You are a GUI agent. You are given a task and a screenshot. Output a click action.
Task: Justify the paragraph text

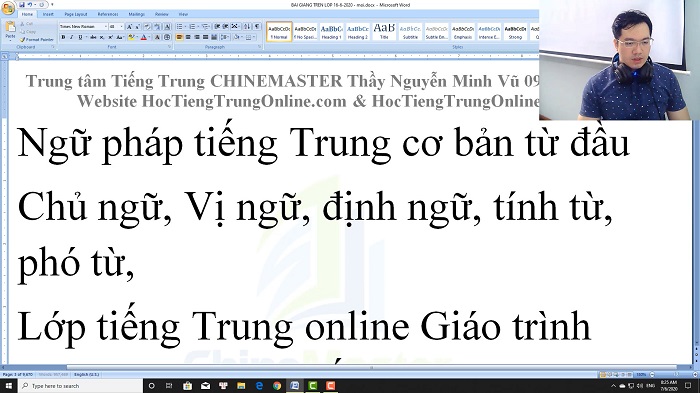click(205, 38)
